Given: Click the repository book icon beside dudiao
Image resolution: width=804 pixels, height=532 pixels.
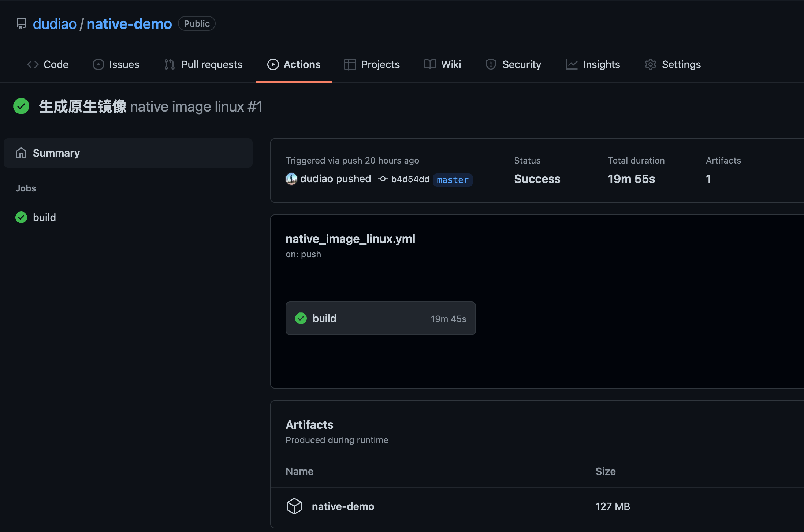Looking at the screenshot, I should (x=21, y=24).
